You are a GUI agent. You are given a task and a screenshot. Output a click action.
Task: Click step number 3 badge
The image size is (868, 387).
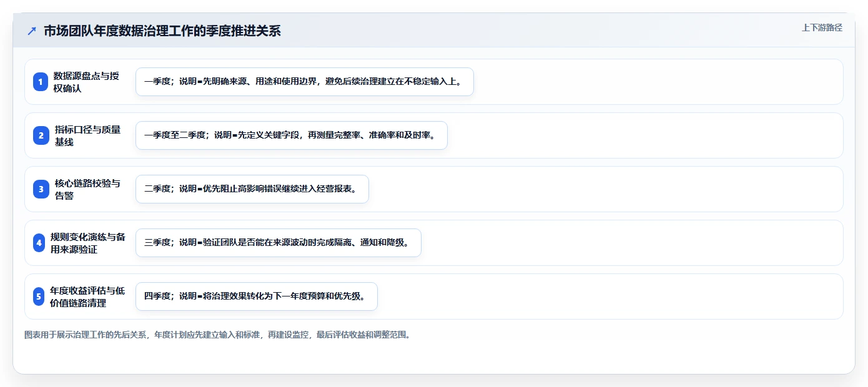[x=41, y=189]
